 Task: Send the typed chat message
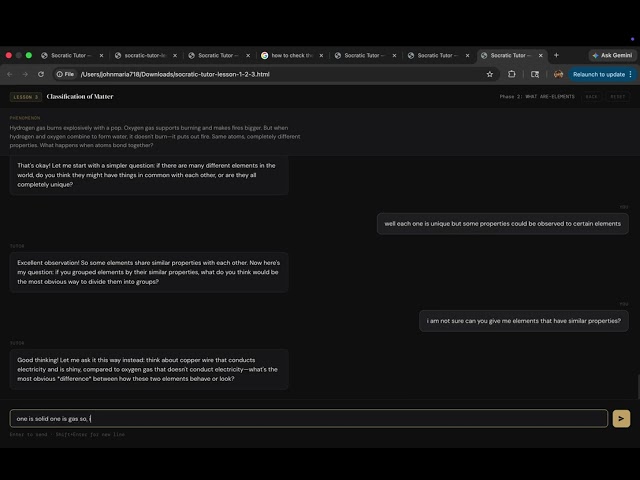[x=621, y=418]
